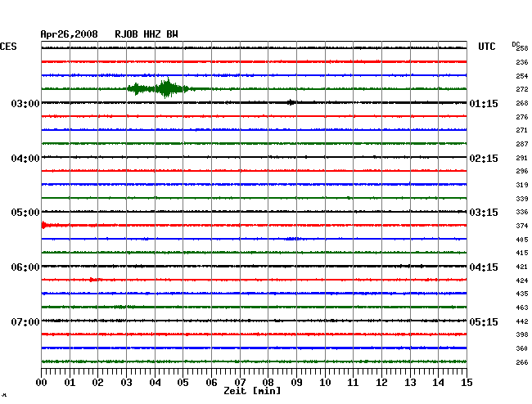Click the 12 minute axis label

pyautogui.click(x=381, y=383)
